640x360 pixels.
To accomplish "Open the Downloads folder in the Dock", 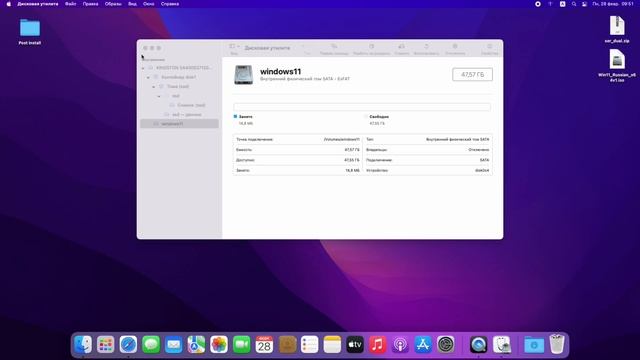I will pos(534,344).
